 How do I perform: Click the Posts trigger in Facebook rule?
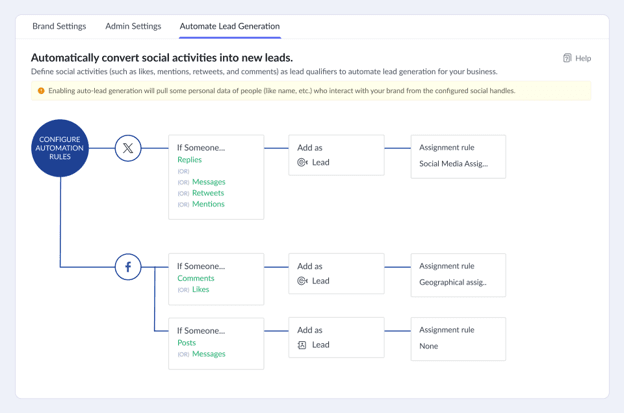coord(187,343)
